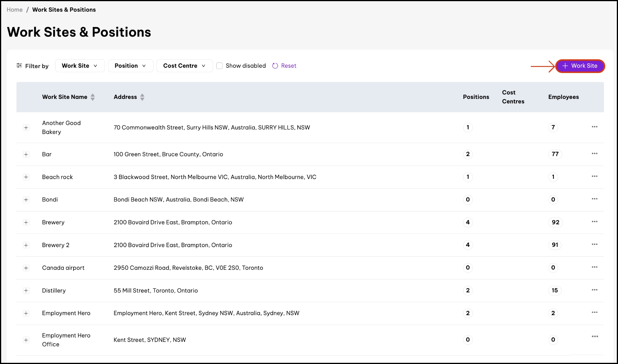Sort table by Address arrows
This screenshot has height=364, width=618.
[142, 97]
